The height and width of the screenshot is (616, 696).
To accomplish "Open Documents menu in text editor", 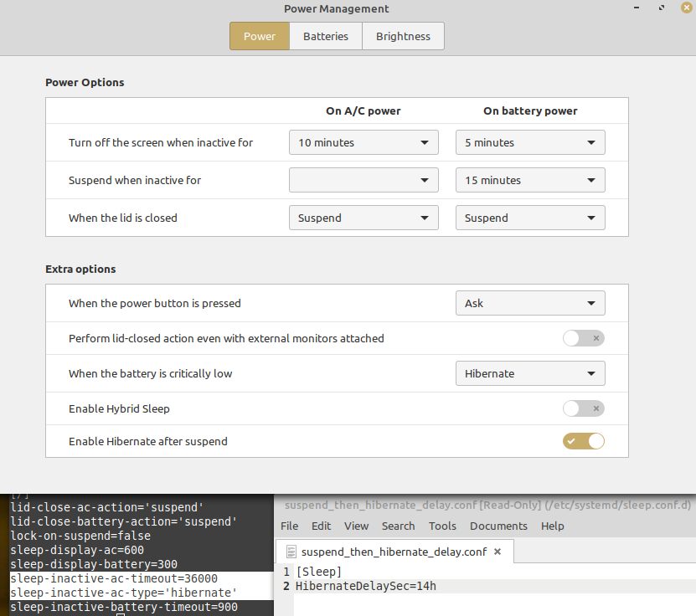I will click(x=498, y=526).
